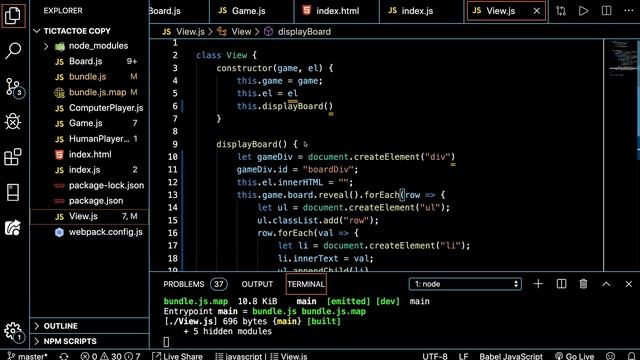Expand the node_modules folder
Image resolution: width=640 pixels, height=360 pixels.
point(89,46)
